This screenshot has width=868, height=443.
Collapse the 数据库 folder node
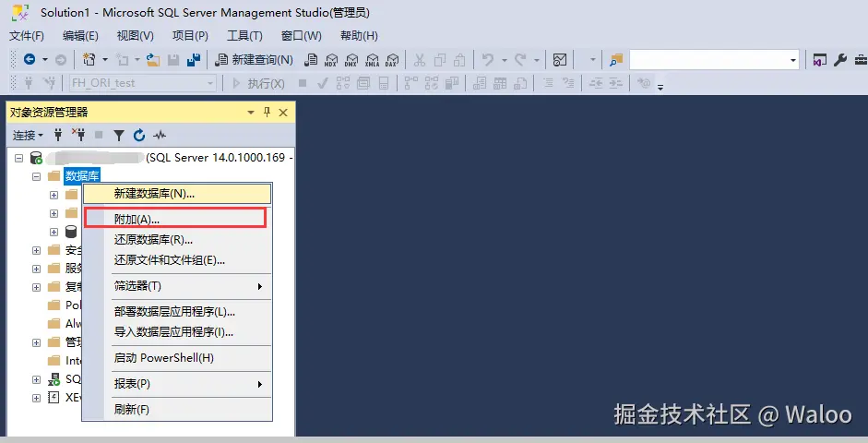pyautogui.click(x=36, y=176)
